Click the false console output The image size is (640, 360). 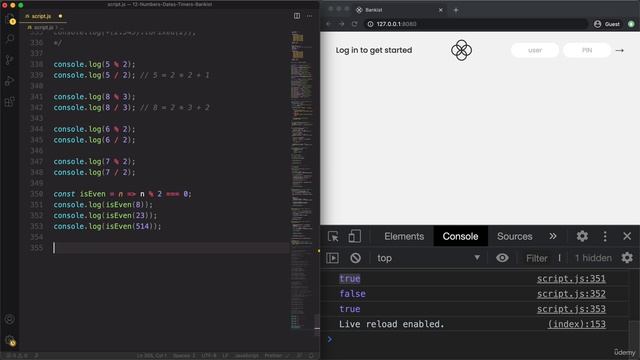pos(352,294)
